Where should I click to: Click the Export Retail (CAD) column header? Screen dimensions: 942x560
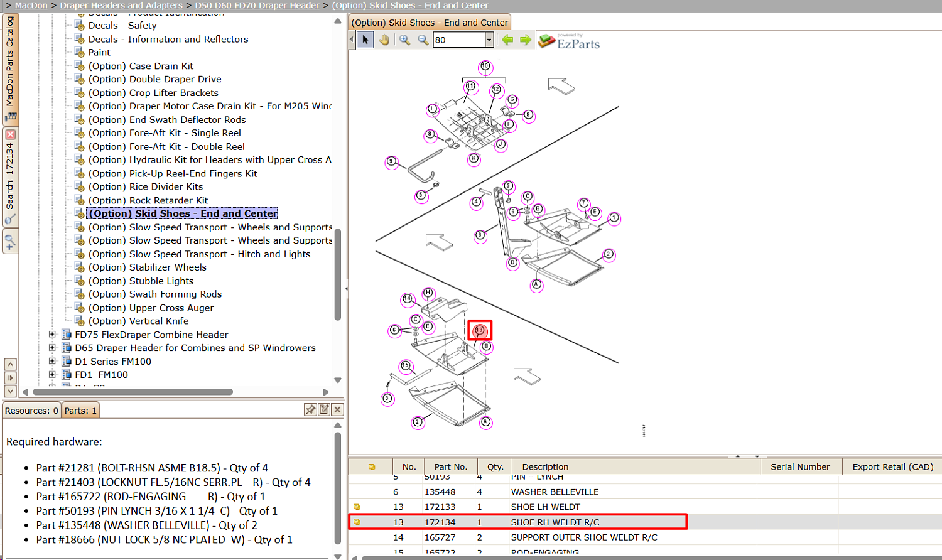tap(892, 466)
